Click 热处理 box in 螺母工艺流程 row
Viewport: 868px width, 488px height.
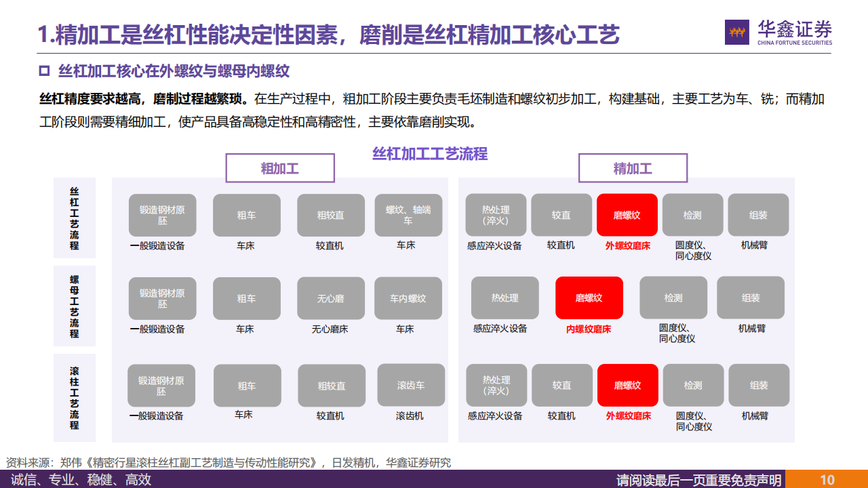pyautogui.click(x=505, y=298)
